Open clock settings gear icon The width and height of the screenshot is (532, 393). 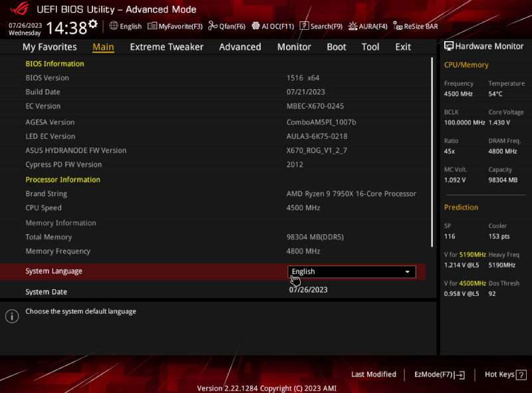pos(93,24)
